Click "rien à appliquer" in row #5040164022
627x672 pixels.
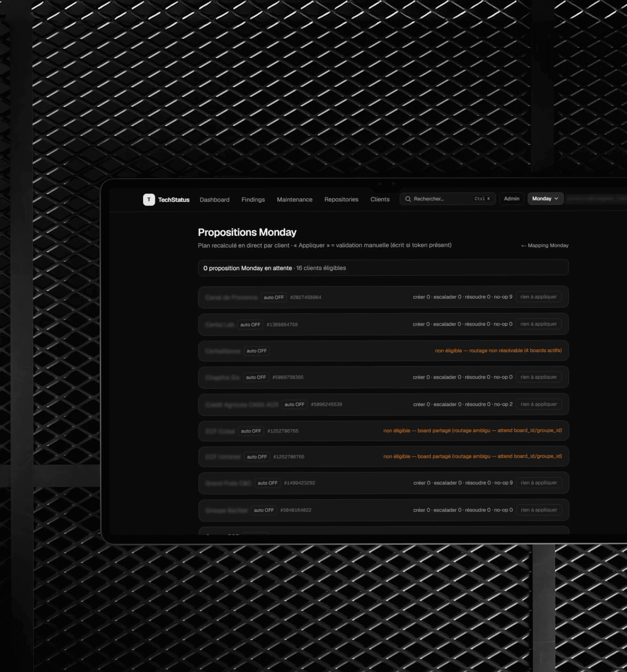[539, 510]
